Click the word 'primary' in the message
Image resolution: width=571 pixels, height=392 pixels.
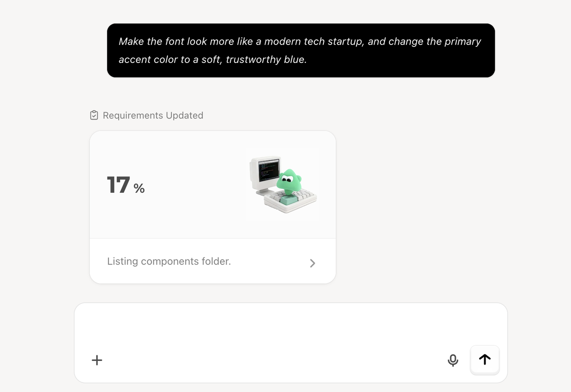pos(463,41)
